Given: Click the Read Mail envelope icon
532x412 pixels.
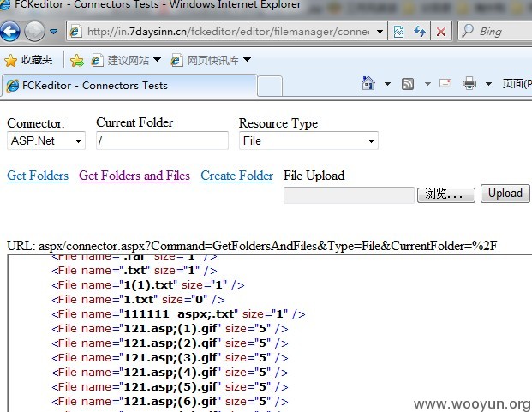Looking at the screenshot, I should click(x=445, y=83).
